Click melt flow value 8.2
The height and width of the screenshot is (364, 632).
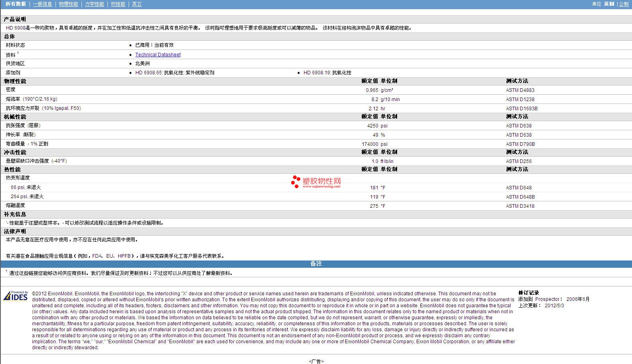[375, 99]
